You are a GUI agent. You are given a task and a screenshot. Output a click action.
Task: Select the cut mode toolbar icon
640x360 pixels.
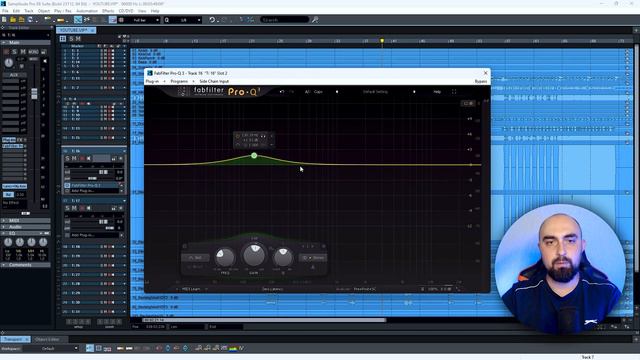[87, 20]
